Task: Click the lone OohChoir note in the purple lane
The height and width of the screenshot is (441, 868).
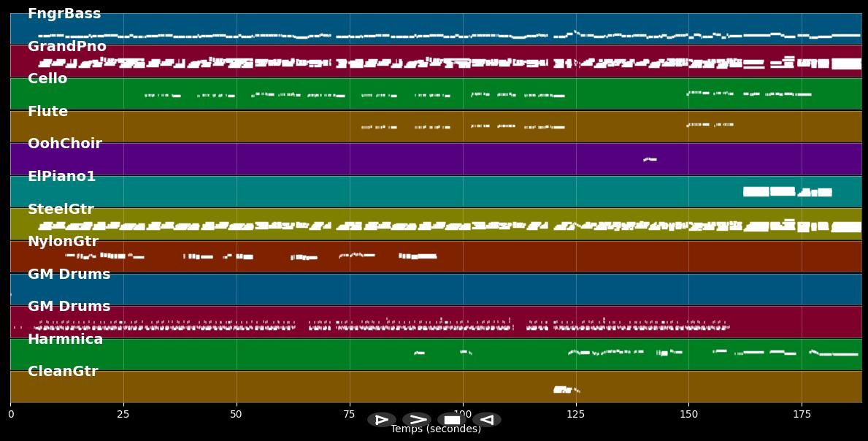Action: [650, 159]
